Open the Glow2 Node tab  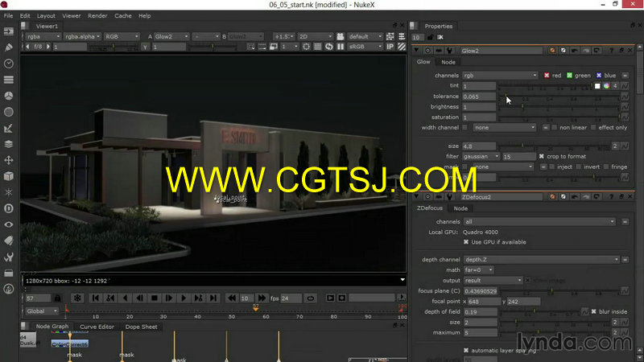[448, 62]
